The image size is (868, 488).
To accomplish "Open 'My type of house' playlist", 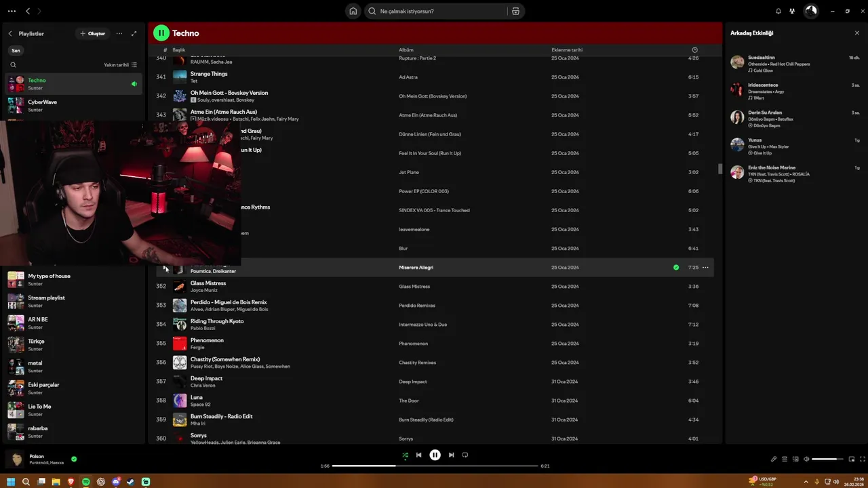I will click(x=74, y=279).
